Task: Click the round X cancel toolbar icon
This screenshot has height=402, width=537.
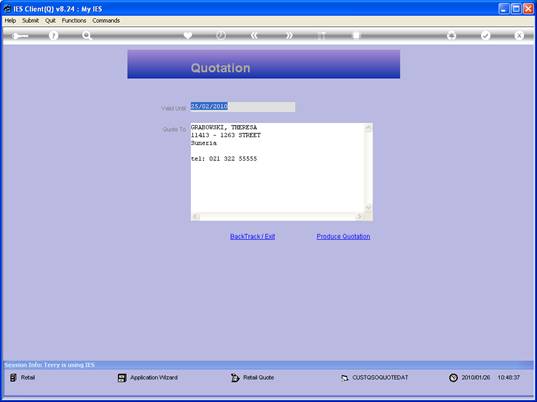Action: click(519, 35)
